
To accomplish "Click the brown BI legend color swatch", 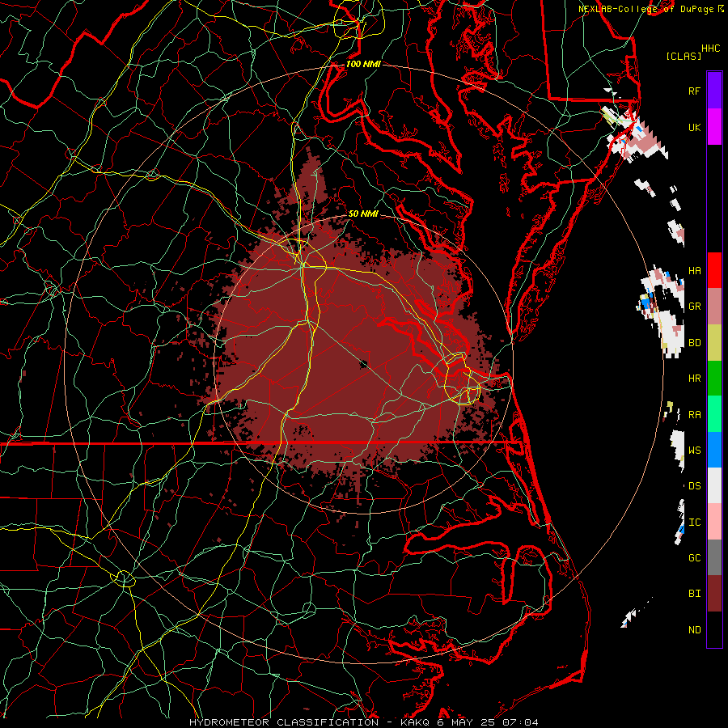I will 714,594.
